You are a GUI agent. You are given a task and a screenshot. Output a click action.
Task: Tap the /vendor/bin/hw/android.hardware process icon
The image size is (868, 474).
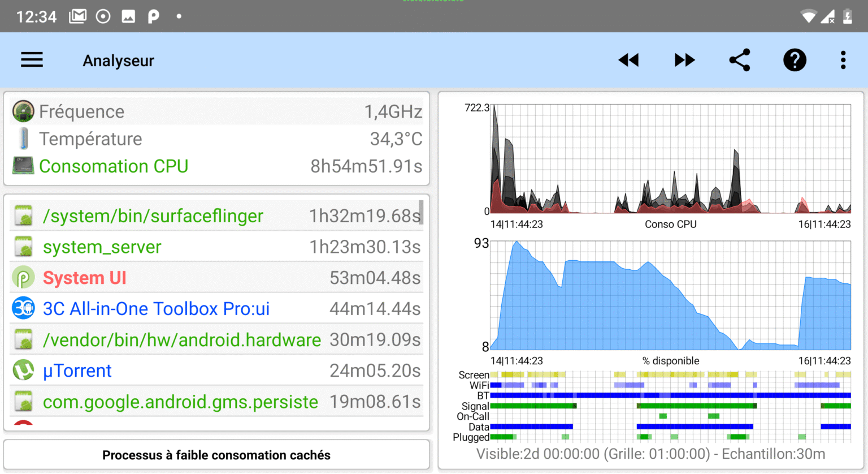[x=24, y=339]
